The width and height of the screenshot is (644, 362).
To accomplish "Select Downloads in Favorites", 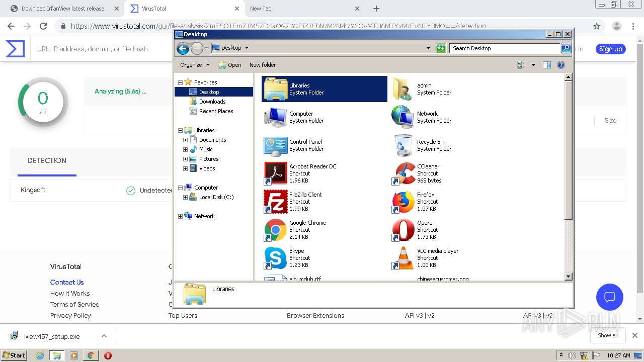I will click(212, 102).
